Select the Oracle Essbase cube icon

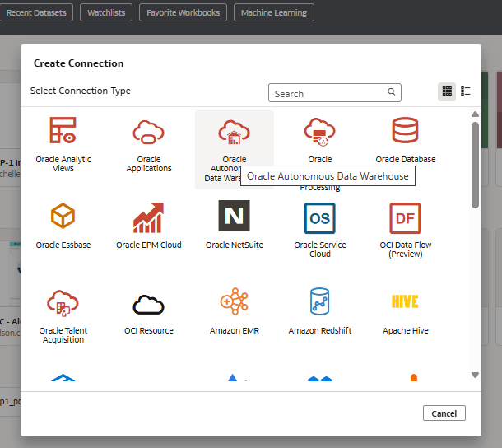tap(63, 216)
